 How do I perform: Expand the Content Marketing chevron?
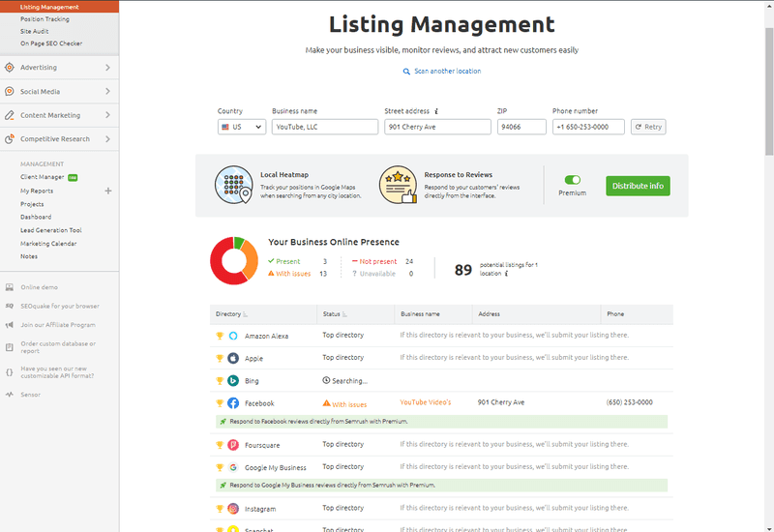coord(107,115)
